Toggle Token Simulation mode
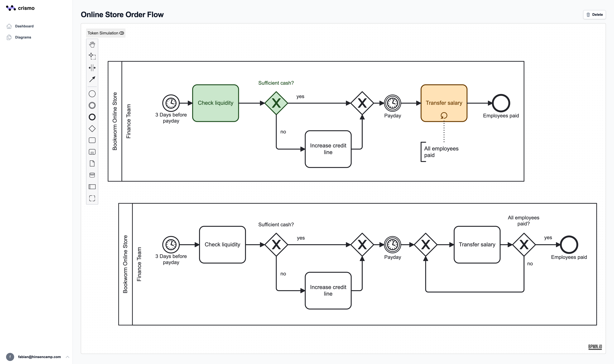This screenshot has height=364, width=614. [106, 33]
